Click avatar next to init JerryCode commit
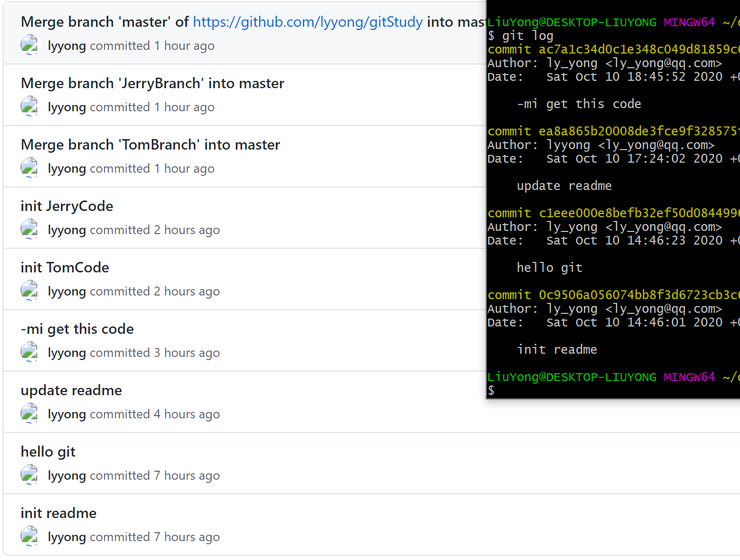This screenshot has width=740, height=560. (29, 229)
